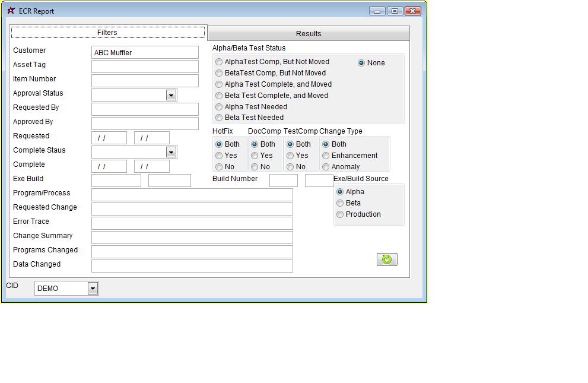Image resolution: width=588 pixels, height=383 pixels.
Task: Expand the Approval Status dropdown
Action: [x=171, y=95]
